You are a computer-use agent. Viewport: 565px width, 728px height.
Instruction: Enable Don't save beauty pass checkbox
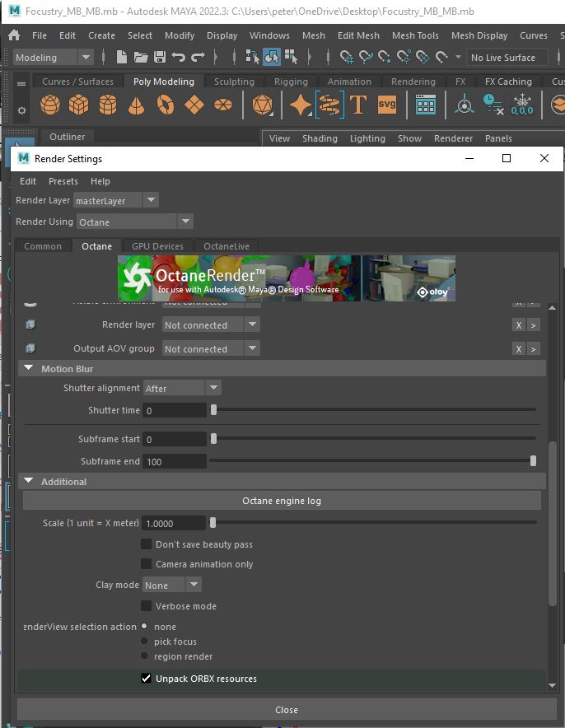147,544
